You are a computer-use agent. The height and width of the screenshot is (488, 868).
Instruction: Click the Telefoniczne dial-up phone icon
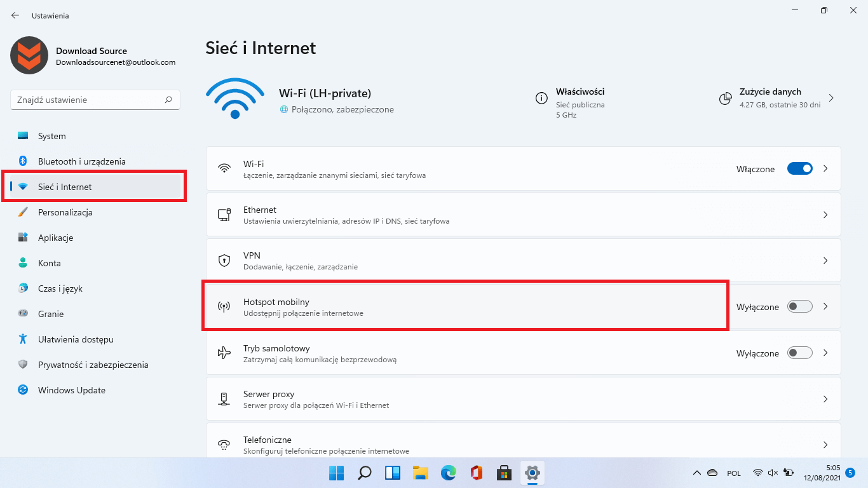coord(224,445)
